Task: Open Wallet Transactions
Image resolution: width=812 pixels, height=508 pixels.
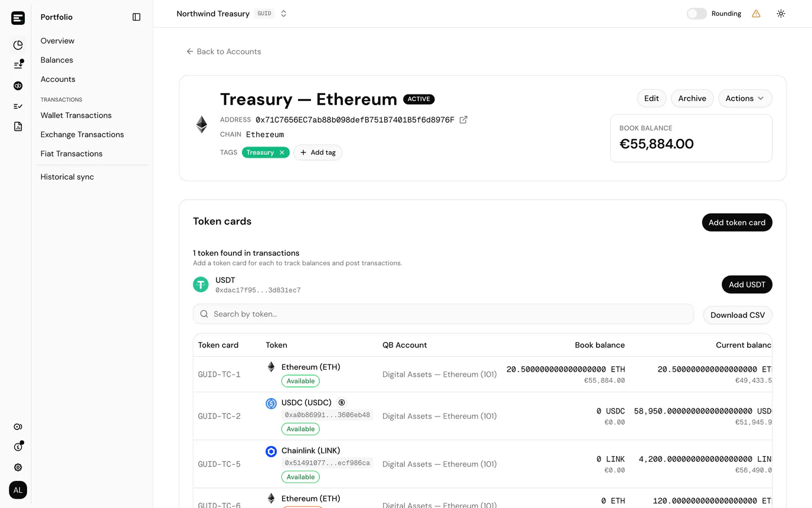Action: click(x=76, y=115)
